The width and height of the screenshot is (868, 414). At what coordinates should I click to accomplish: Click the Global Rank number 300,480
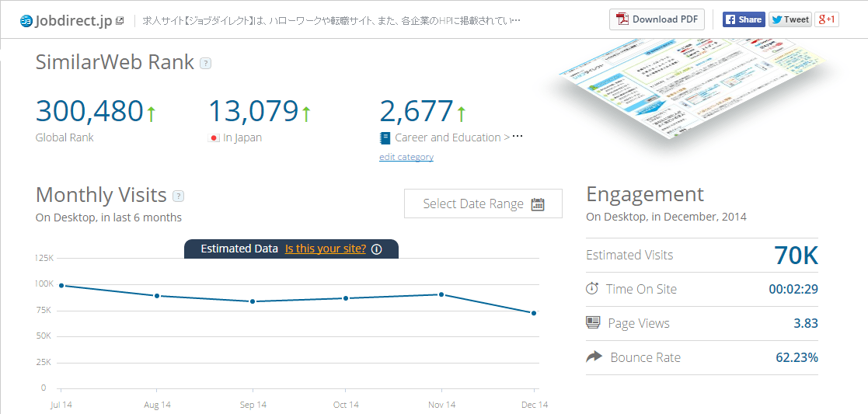click(x=89, y=111)
